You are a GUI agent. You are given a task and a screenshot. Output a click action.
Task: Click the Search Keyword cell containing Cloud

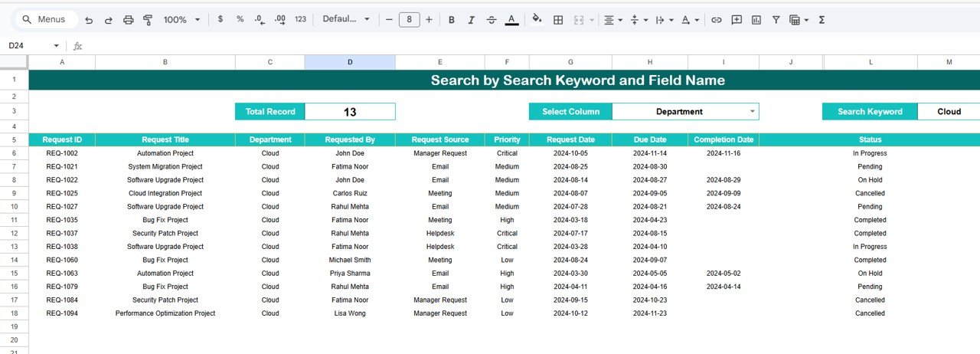[x=949, y=112]
